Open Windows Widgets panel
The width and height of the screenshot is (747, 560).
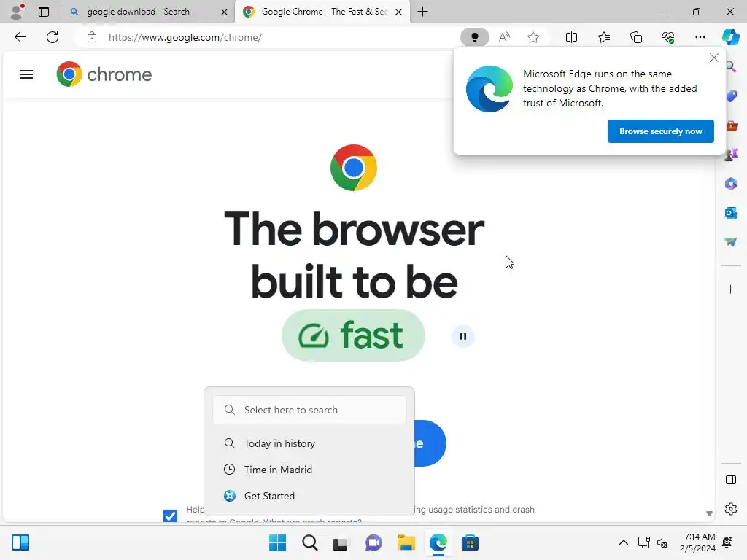[20, 542]
